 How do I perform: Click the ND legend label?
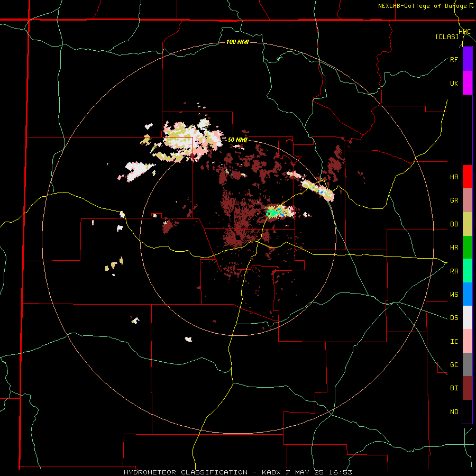click(454, 412)
